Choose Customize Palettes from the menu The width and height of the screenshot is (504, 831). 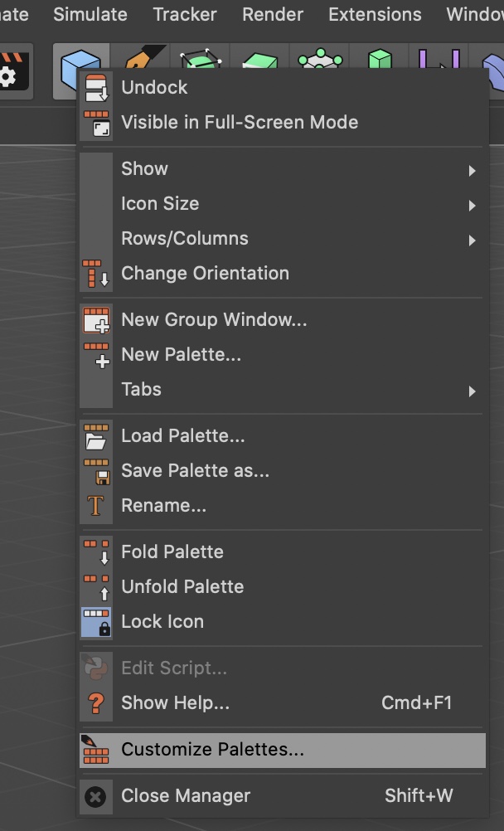[214, 749]
